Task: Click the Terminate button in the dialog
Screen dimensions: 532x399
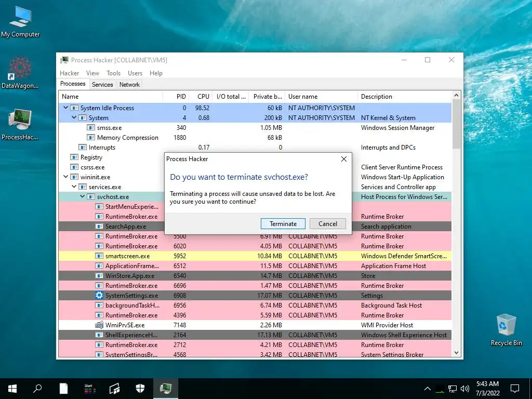Action: [283, 223]
